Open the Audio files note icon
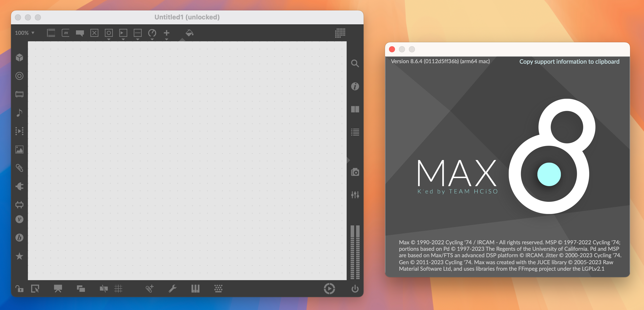This screenshot has height=310, width=644. pos(19,113)
